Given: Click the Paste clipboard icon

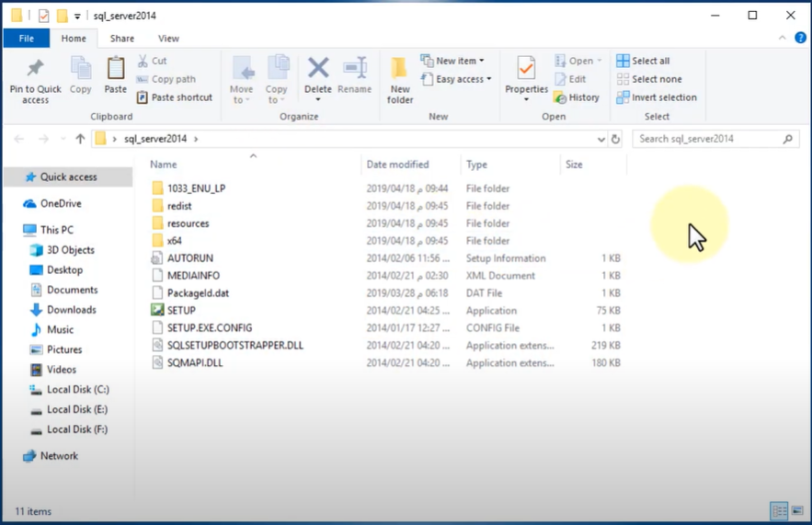Looking at the screenshot, I should click(x=116, y=68).
